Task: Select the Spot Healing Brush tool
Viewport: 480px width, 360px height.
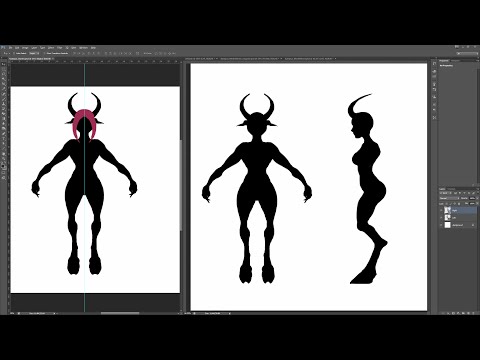Action: click(4, 94)
